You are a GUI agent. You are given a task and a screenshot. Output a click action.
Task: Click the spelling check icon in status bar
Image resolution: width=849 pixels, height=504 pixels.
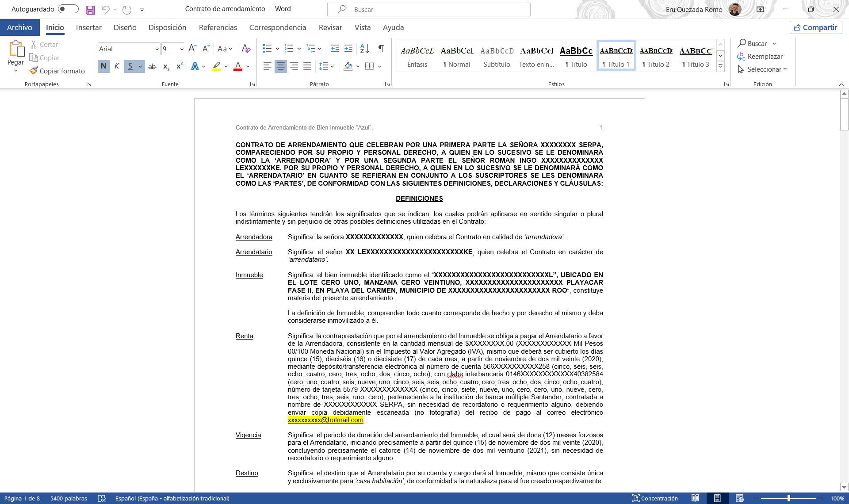tap(102, 498)
